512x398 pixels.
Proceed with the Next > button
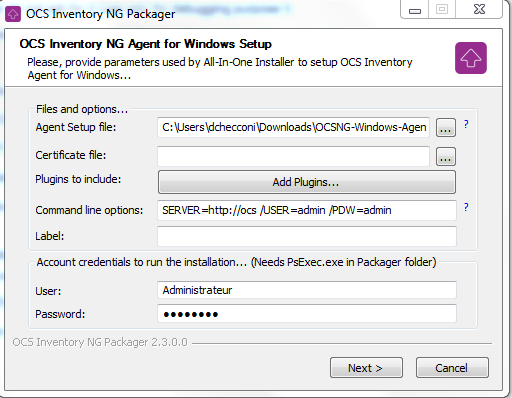click(366, 368)
